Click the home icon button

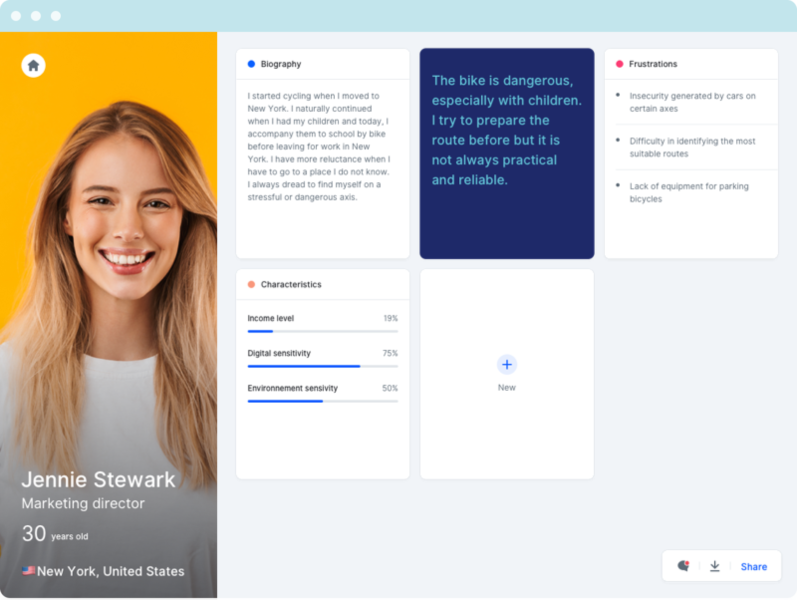point(33,66)
